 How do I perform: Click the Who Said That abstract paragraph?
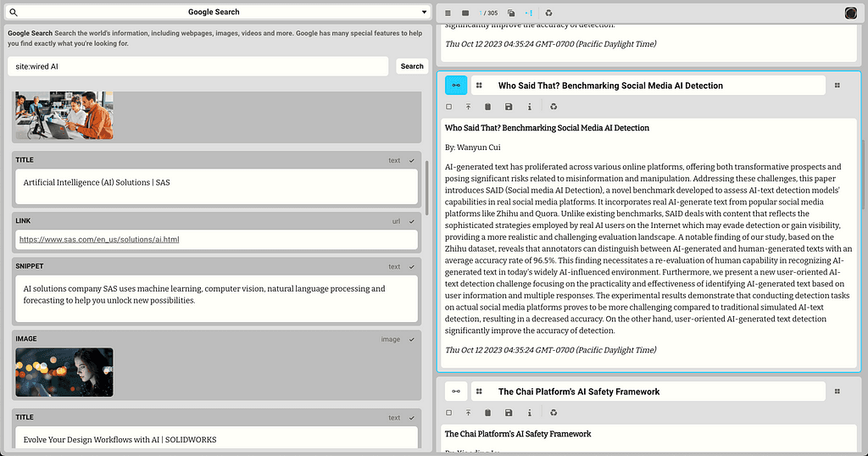648,248
